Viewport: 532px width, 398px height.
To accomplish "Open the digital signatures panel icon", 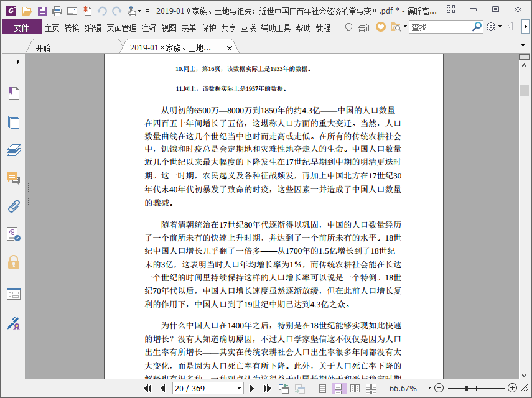I will pos(14,234).
